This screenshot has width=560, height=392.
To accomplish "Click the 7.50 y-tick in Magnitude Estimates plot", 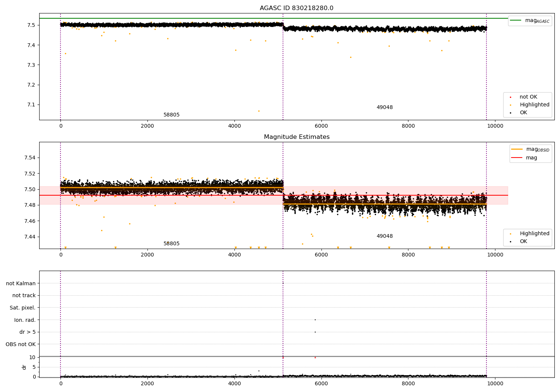I will pos(30,189).
